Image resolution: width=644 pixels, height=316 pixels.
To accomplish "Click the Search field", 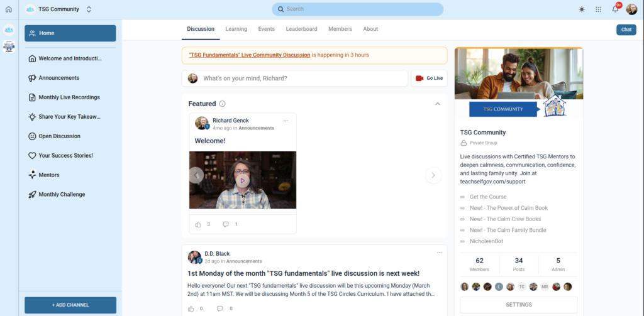I will 357,9.
